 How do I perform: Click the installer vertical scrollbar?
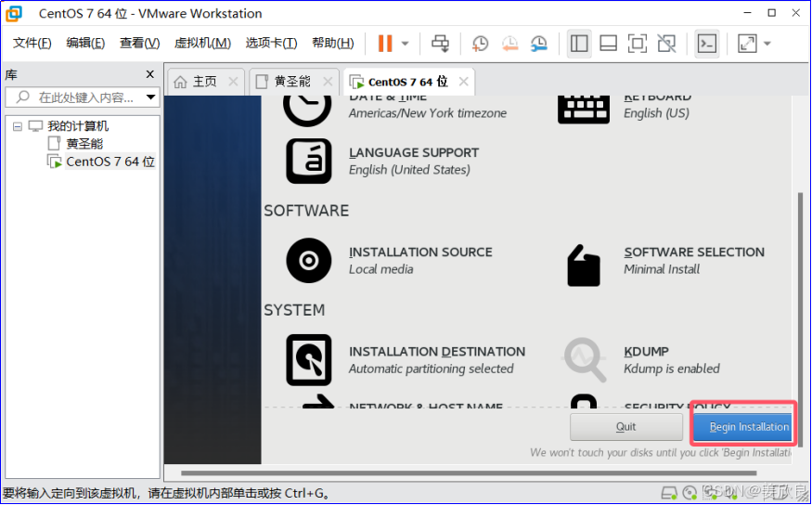click(800, 319)
